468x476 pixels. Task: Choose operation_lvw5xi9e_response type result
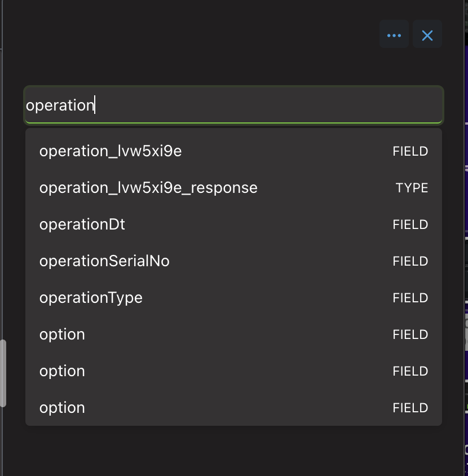[233, 188]
